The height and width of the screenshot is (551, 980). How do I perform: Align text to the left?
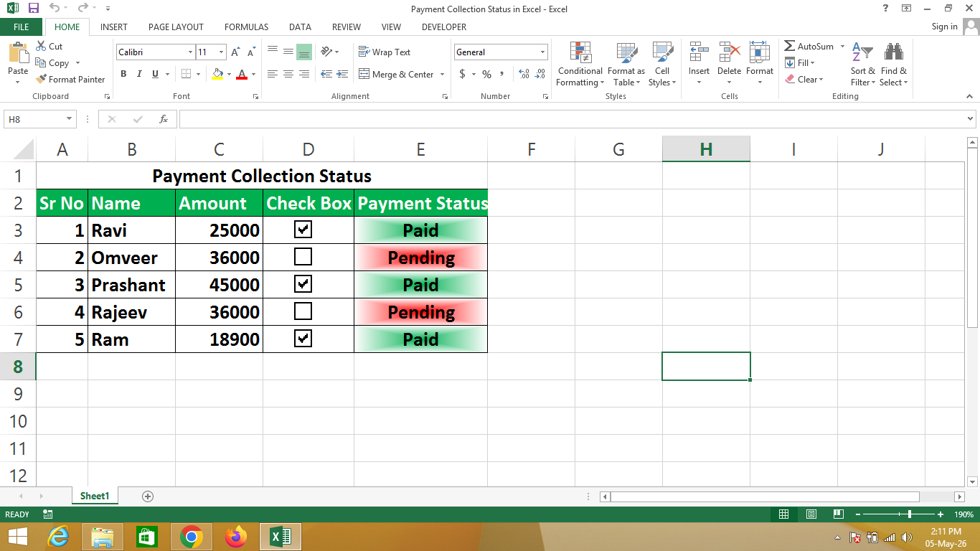273,74
